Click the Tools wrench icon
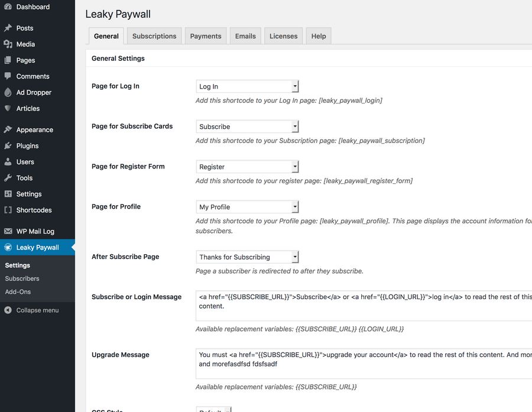This screenshot has width=532, height=412. (8, 177)
